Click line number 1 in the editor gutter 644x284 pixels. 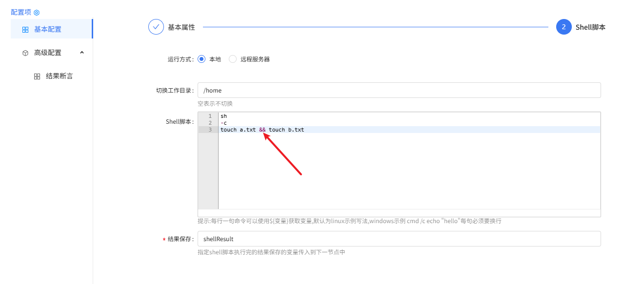pyautogui.click(x=209, y=116)
